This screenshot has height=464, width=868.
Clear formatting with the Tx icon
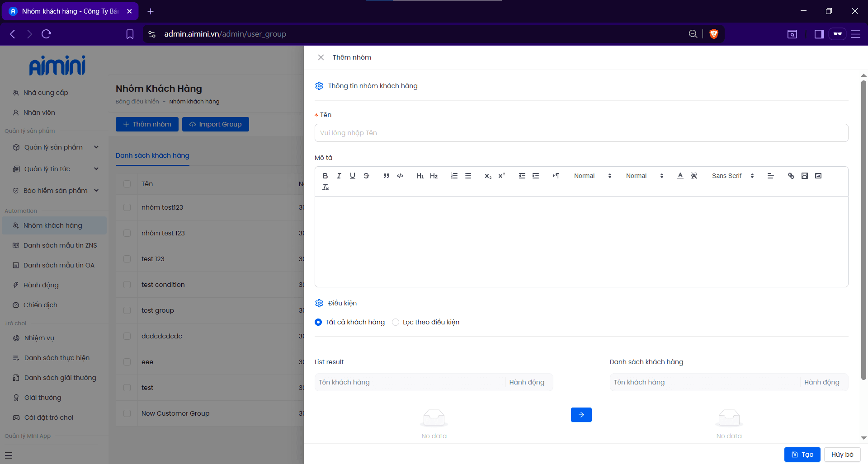point(325,187)
